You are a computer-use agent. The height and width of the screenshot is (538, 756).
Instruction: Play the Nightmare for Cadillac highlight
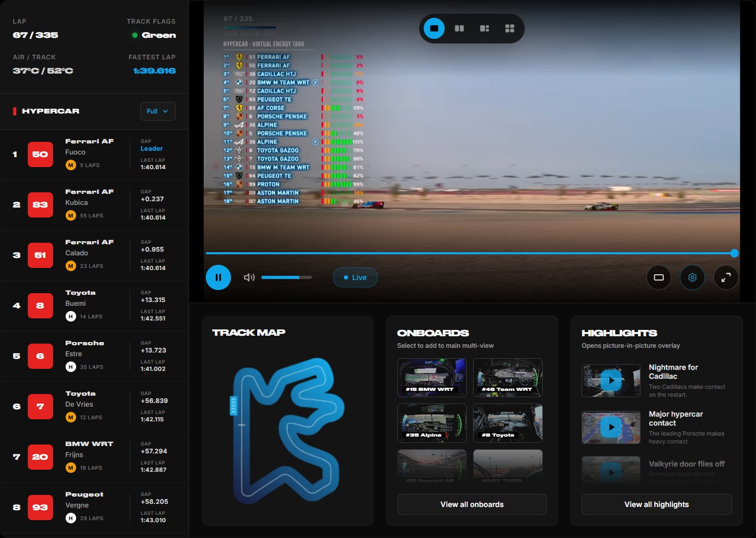611,380
